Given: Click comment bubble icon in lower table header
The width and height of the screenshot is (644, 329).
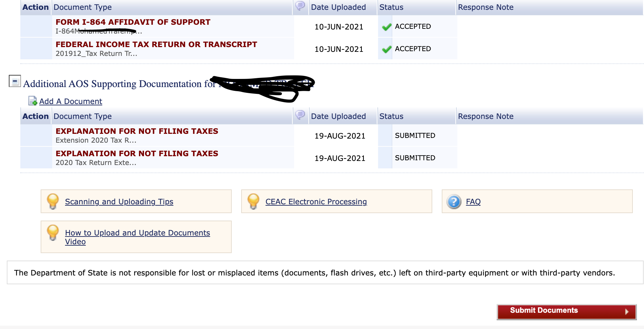Looking at the screenshot, I should (300, 115).
